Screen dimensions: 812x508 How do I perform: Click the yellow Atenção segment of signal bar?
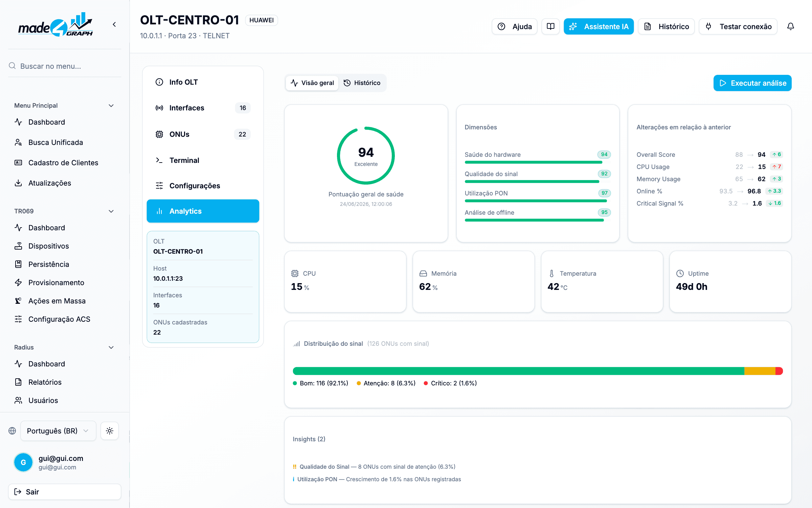coord(760,371)
